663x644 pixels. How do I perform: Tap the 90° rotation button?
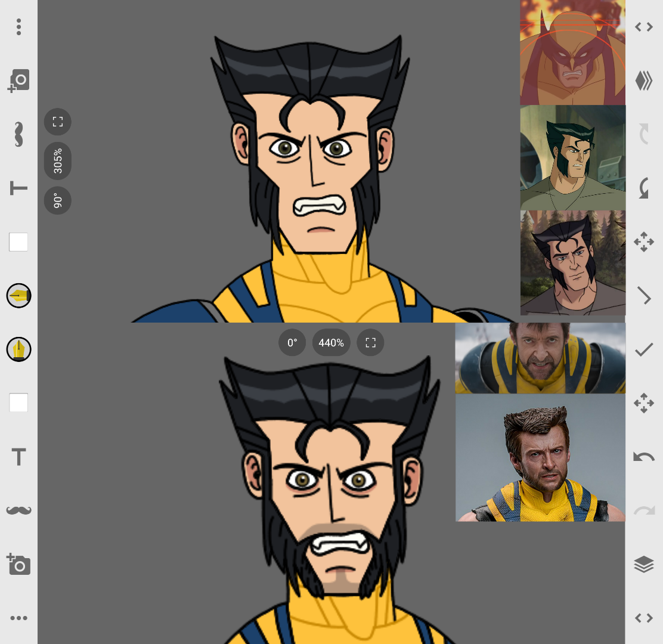point(57,200)
